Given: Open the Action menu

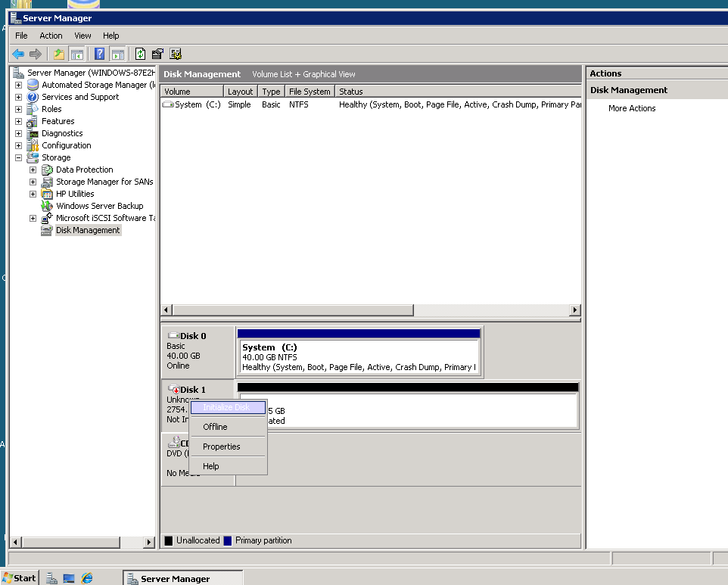Looking at the screenshot, I should pos(51,36).
